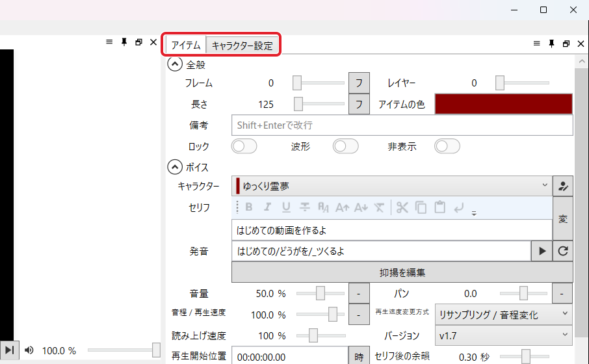Adjust the 音程 / 再生速度 slider
The width and height of the screenshot is (589, 364).
[320, 315]
